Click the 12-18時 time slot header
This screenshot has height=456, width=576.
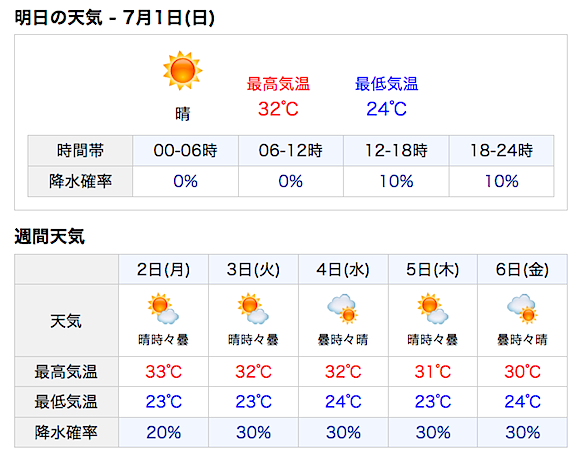396,150
